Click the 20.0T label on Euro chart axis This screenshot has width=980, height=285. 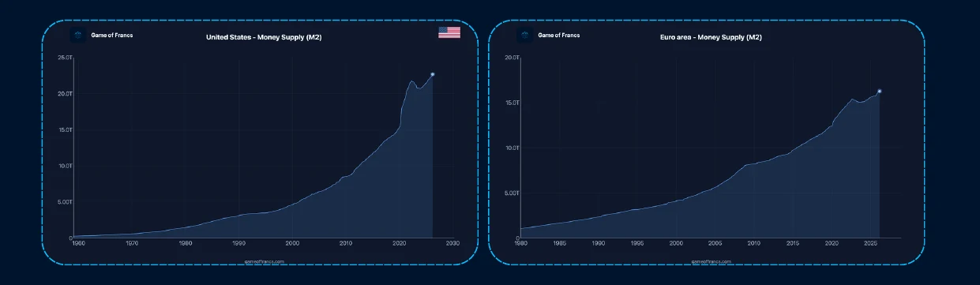512,58
